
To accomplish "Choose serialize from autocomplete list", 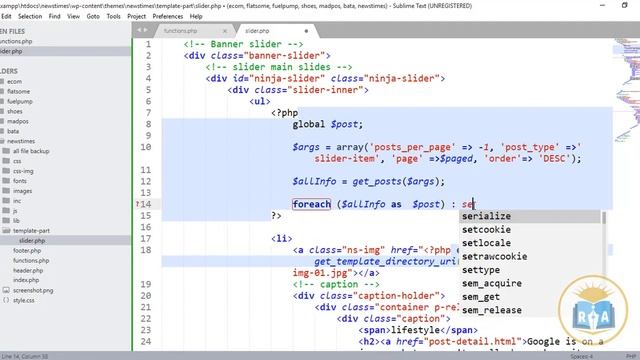I will click(x=530, y=216).
